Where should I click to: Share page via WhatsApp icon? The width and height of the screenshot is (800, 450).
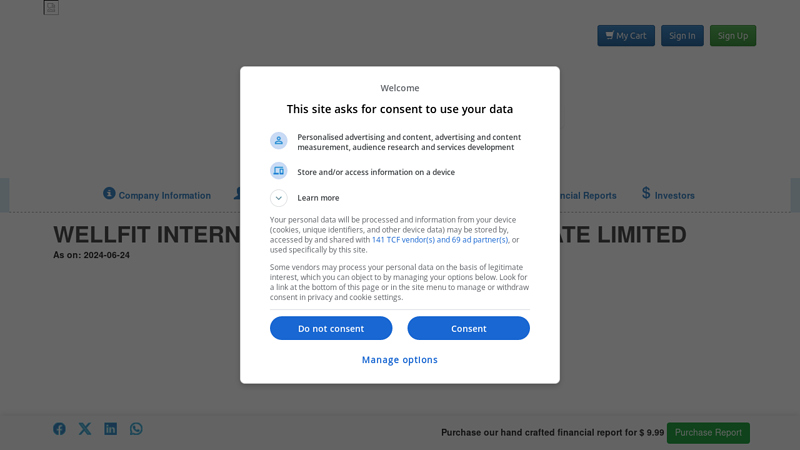[136, 429]
